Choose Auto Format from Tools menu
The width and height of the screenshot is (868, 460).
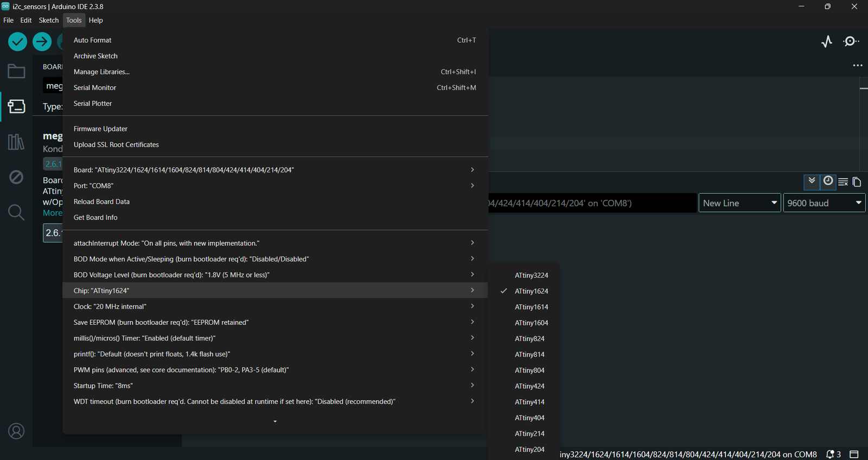275,40
